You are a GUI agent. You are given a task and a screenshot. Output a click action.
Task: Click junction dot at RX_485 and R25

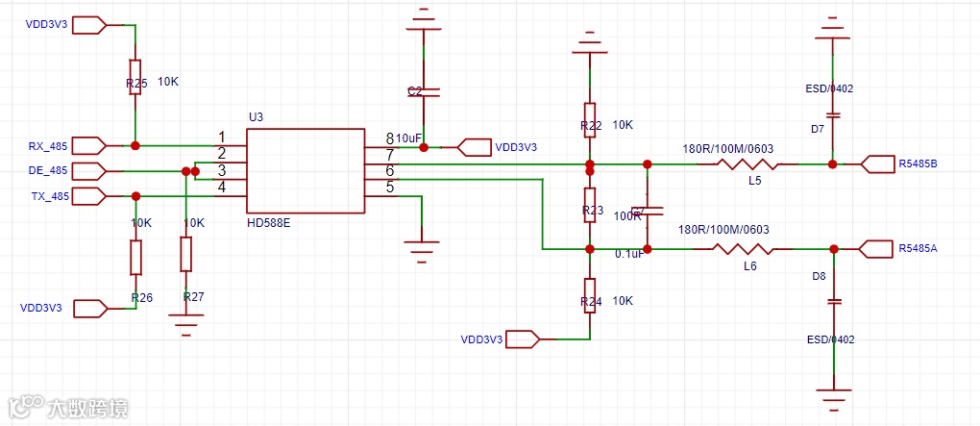[135, 146]
